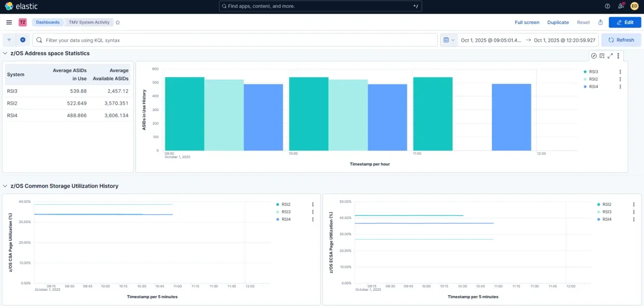Viewport: 644px width, 306px height.
Task: Open the hamburger navigation menu
Action: (9, 23)
